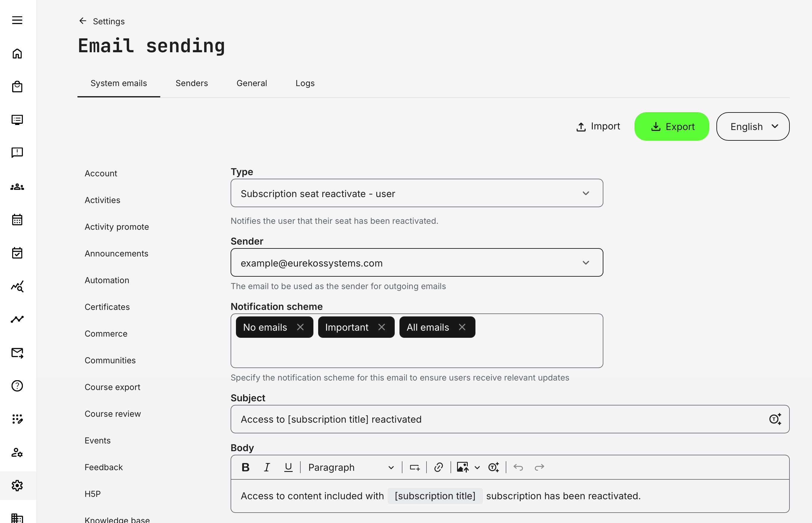Image resolution: width=812 pixels, height=523 pixels.
Task: Remove the 'No emails' tag
Action: pos(300,327)
